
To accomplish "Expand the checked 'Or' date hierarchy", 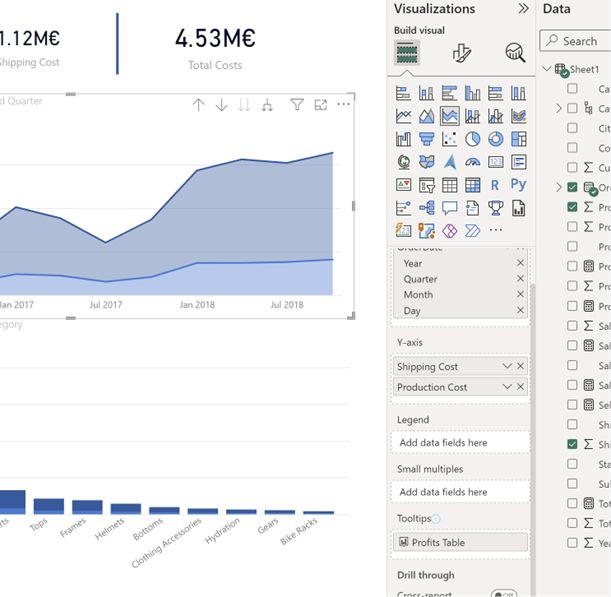I will tap(559, 187).
